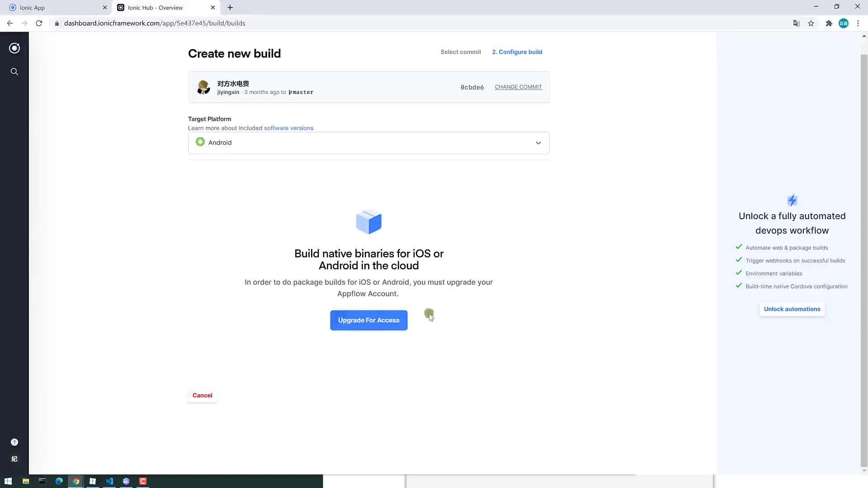The image size is (868, 488).
Task: Expand the Configure build step
Action: (x=516, y=52)
